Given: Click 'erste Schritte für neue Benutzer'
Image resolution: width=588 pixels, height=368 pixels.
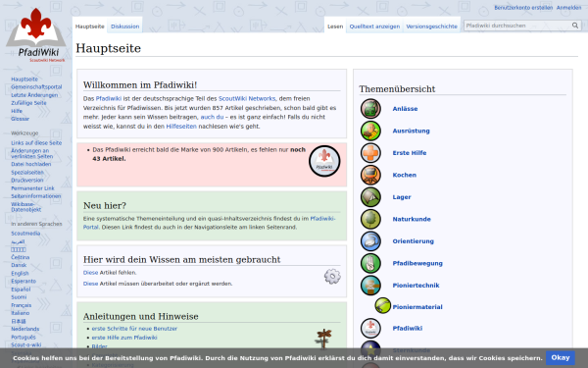Looking at the screenshot, I should click(x=134, y=329).
